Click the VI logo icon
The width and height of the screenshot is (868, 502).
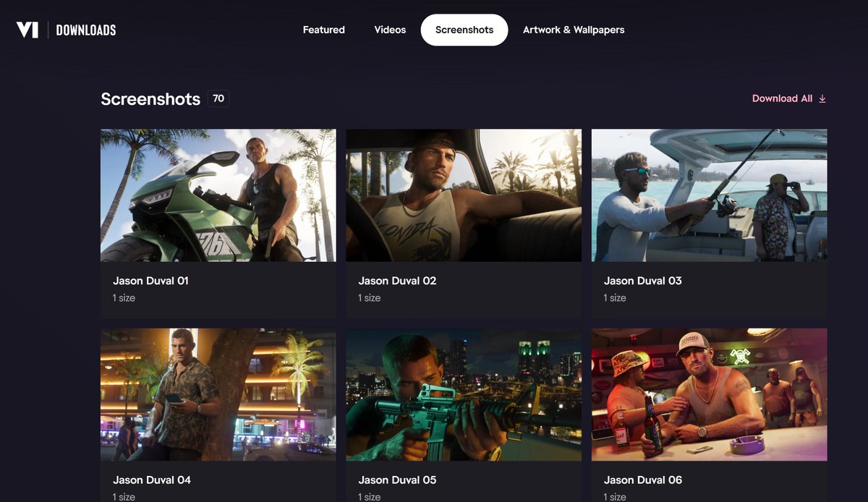tap(27, 30)
